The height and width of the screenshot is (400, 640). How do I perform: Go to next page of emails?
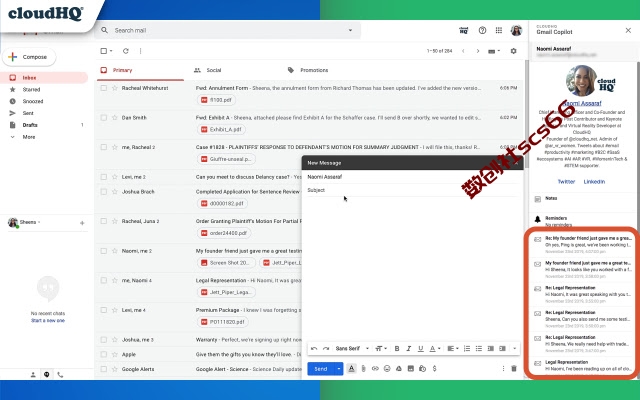point(478,51)
